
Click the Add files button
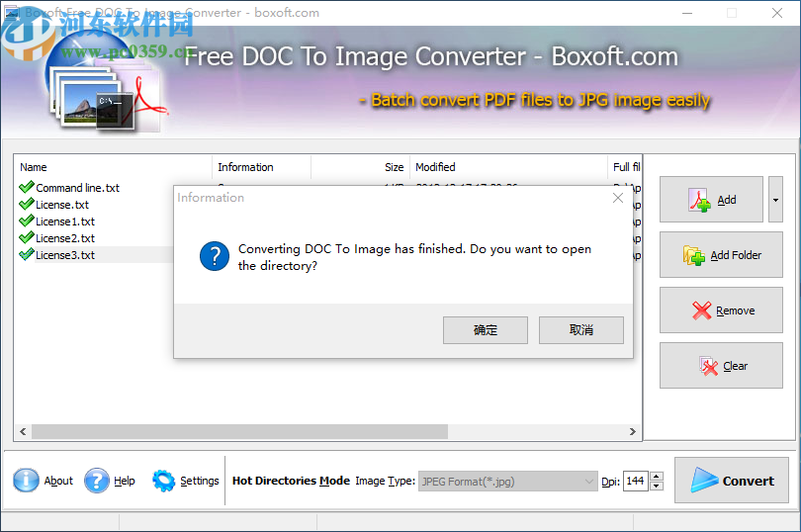point(711,200)
